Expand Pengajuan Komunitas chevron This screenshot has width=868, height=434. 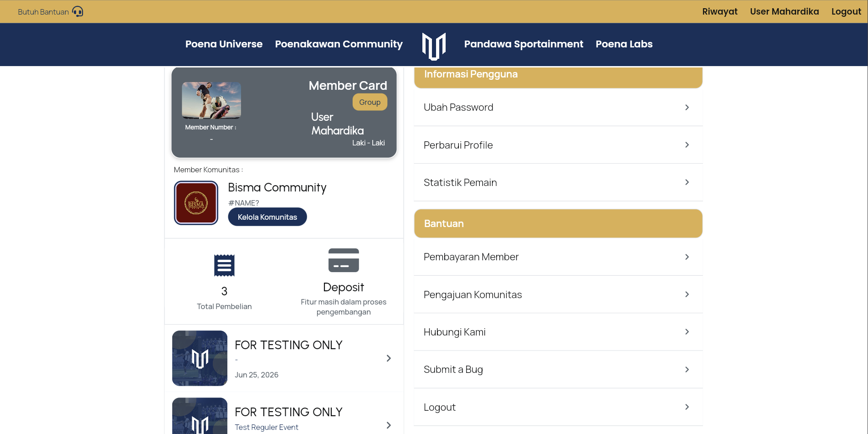[x=687, y=294]
